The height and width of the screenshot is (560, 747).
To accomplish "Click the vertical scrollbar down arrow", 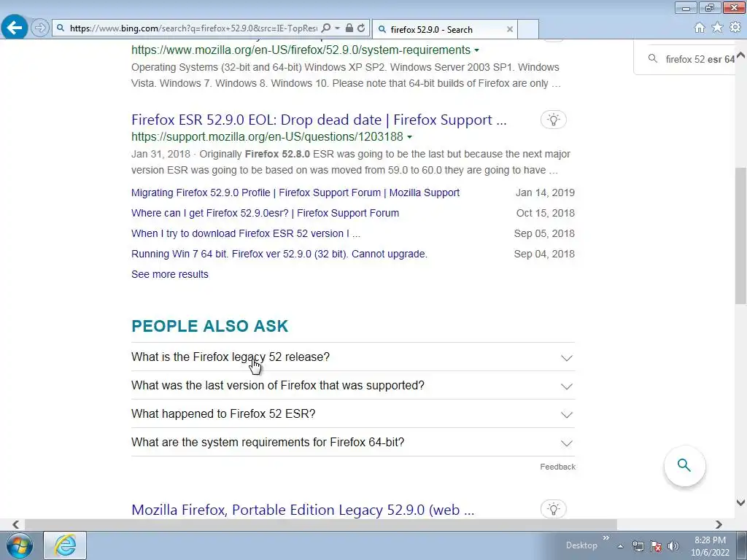I will (x=740, y=502).
